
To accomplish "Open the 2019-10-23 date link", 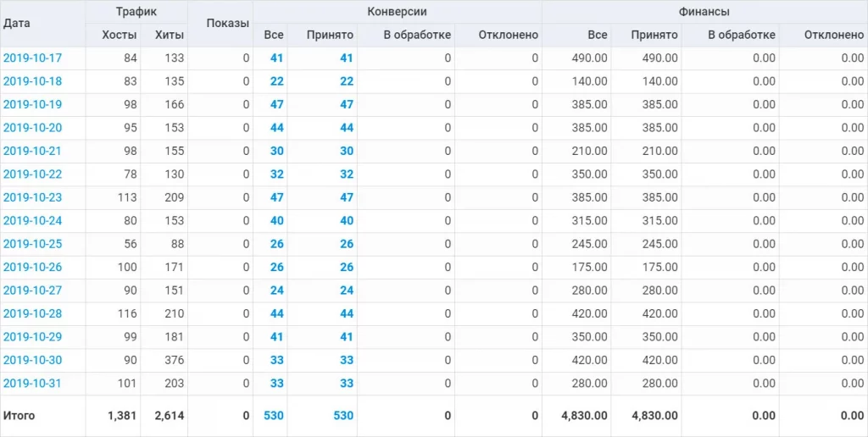I will click(32, 197).
